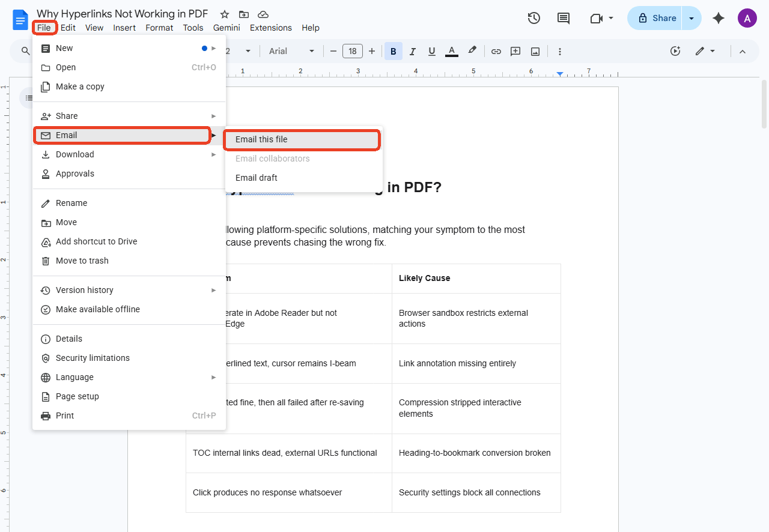The width and height of the screenshot is (769, 532).
Task: Open the comments history icon
Action: pyautogui.click(x=564, y=18)
